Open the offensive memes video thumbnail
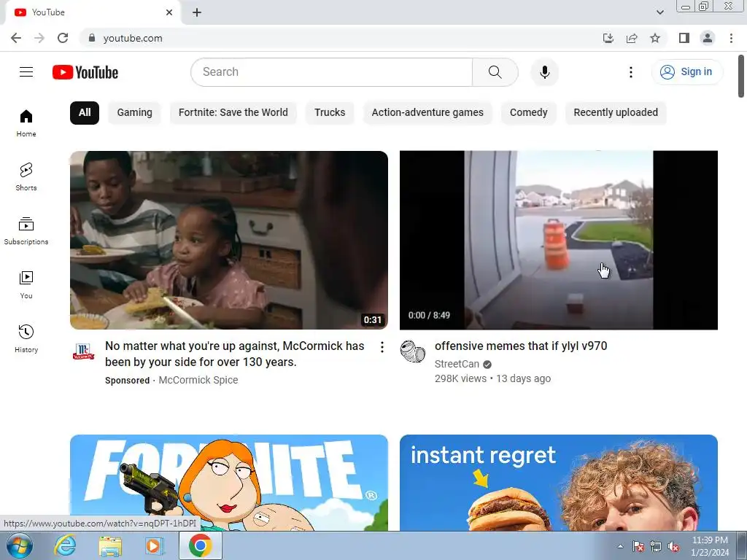Image resolution: width=747 pixels, height=560 pixels. (x=558, y=240)
